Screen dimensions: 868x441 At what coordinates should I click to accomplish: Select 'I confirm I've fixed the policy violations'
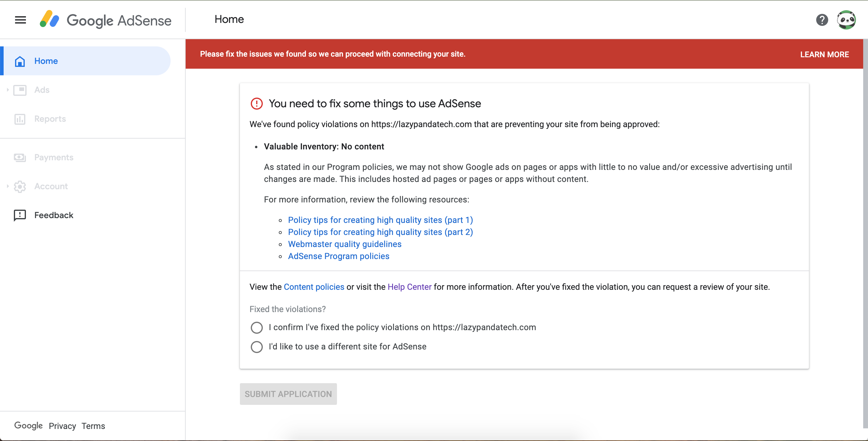point(256,327)
